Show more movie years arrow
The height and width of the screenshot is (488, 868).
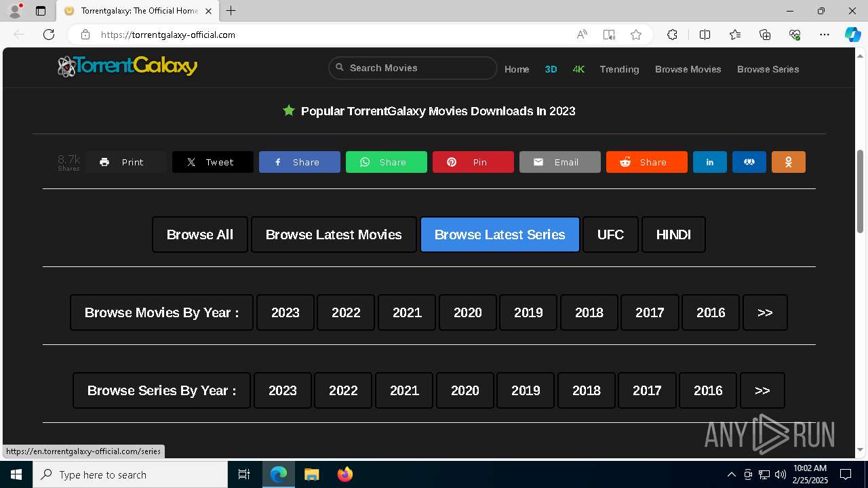tap(765, 312)
